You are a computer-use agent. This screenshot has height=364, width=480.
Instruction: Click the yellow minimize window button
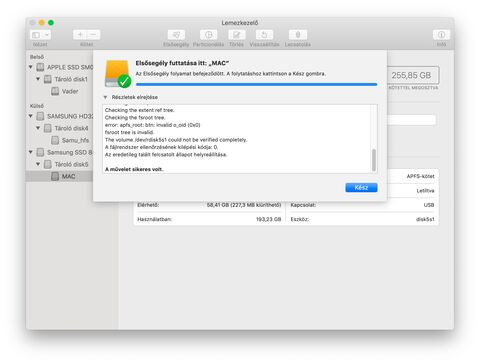42,23
